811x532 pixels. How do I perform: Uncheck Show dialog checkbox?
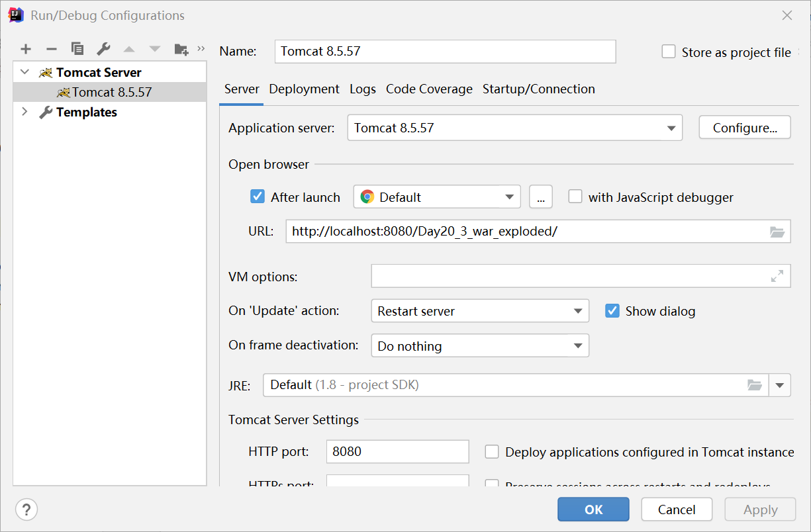tap(612, 311)
